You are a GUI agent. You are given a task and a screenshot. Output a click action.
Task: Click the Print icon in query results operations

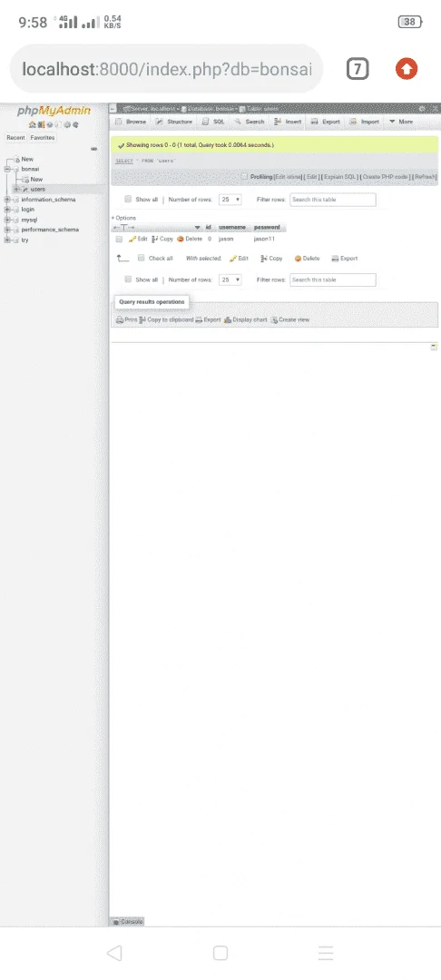tap(119, 319)
